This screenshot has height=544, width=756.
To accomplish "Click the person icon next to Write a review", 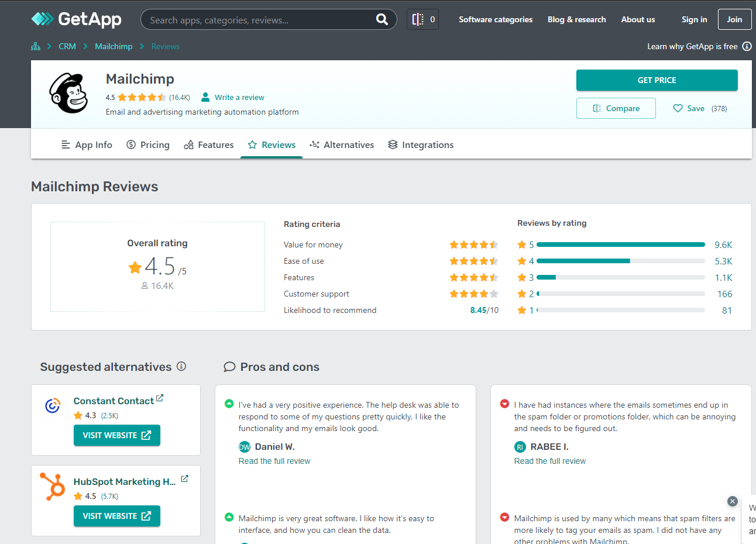I will point(205,97).
